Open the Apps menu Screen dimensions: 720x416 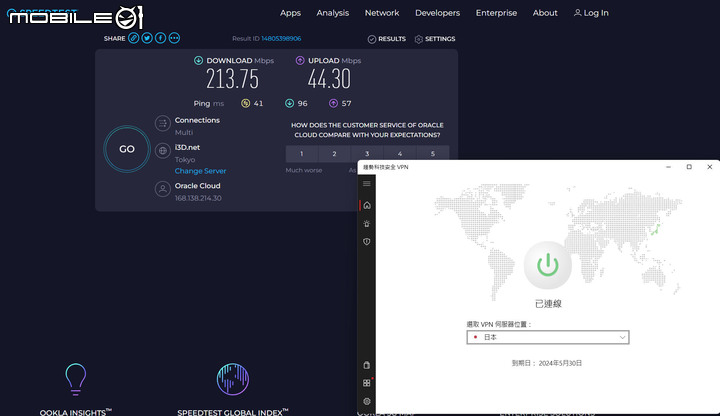click(x=290, y=13)
